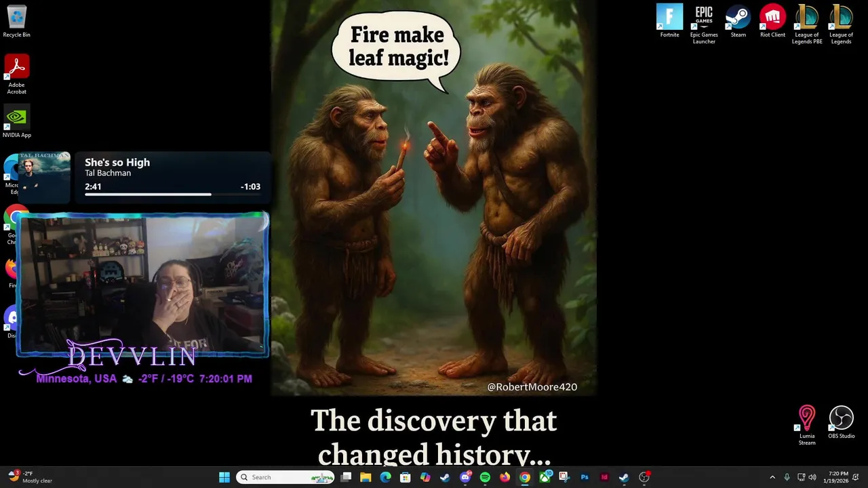The image size is (868, 488).
Task: Open the weather widget showing -2°F
Action: (x=31, y=477)
